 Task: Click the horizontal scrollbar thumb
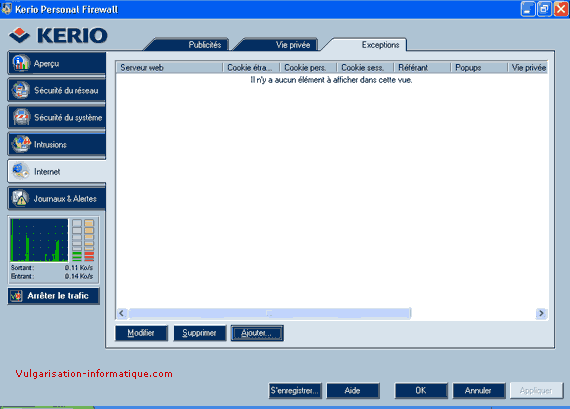269,313
